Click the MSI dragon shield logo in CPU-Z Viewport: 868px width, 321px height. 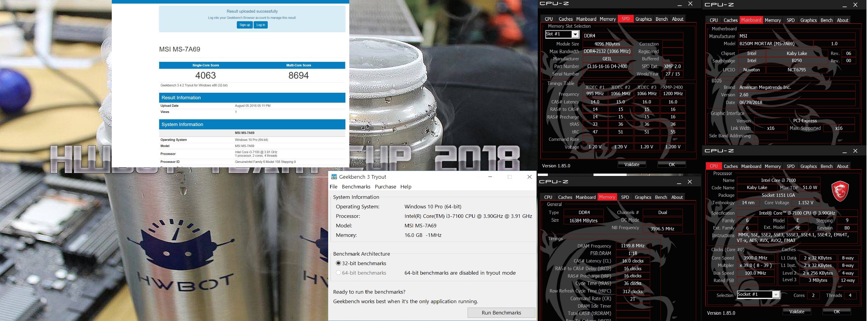840,191
